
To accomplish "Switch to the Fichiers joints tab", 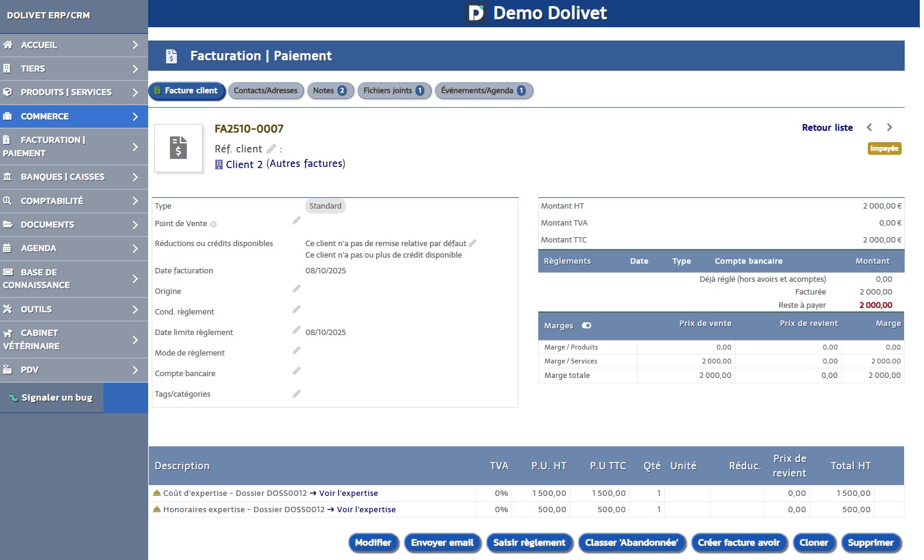I will click(394, 91).
